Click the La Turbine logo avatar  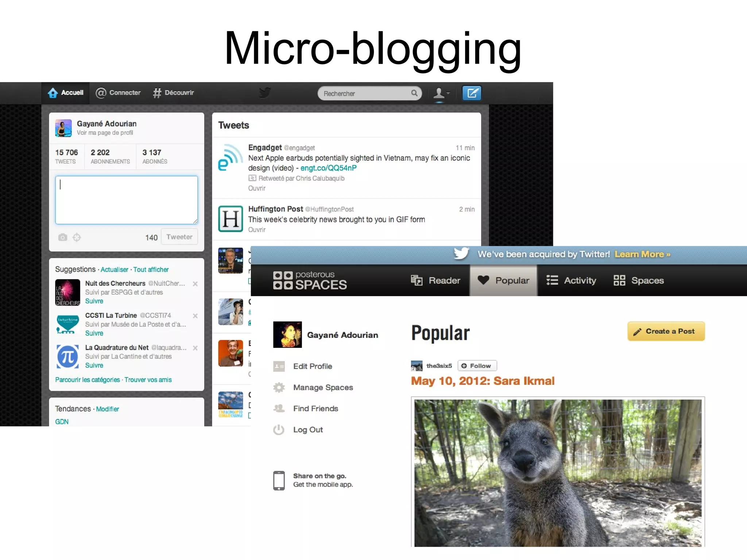pyautogui.click(x=67, y=324)
